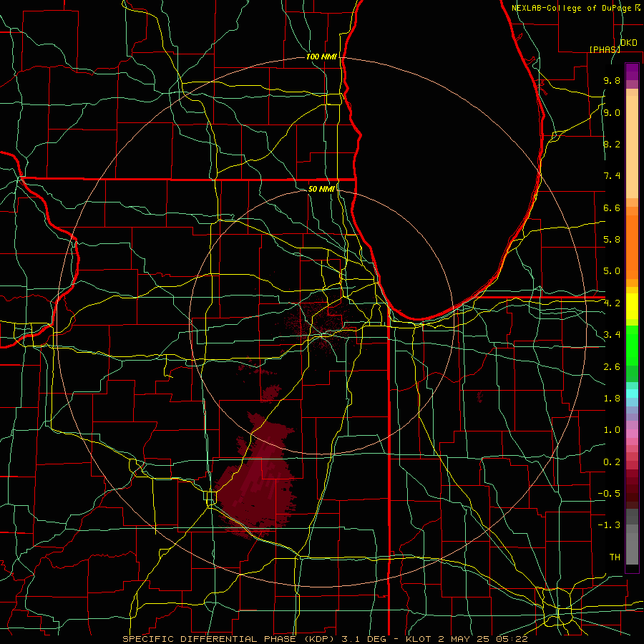Viewport: 644px width, 644px height.
Task: Click the 7.4 value on the scale
Action: (612, 176)
